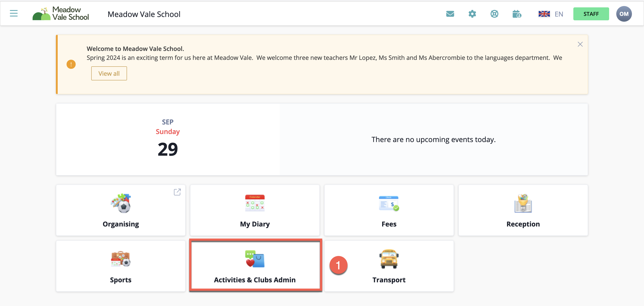644x306 pixels.
Task: Click the school bus Transport icon
Action: tap(389, 259)
